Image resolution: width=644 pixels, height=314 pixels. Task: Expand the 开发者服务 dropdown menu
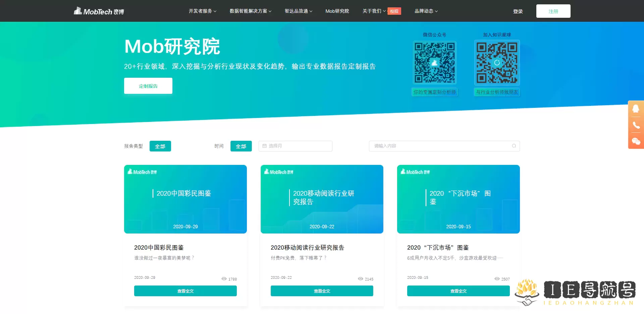202,11
